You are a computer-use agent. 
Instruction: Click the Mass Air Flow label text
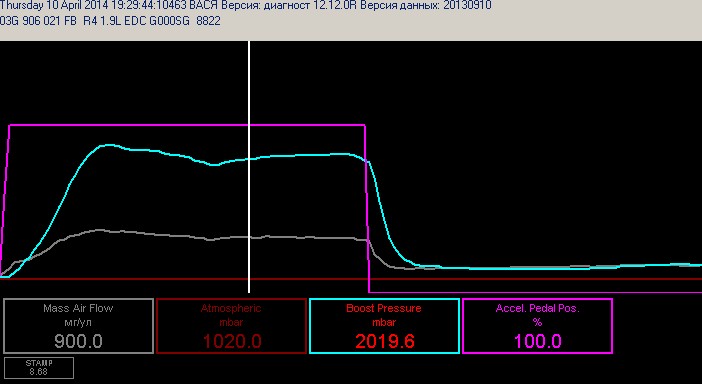pyautogui.click(x=78, y=308)
